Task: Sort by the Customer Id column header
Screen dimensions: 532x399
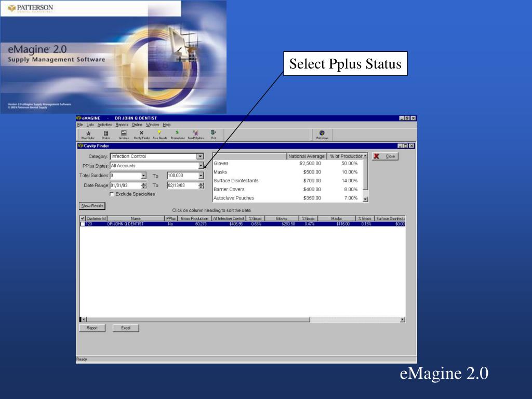Action: (x=96, y=219)
